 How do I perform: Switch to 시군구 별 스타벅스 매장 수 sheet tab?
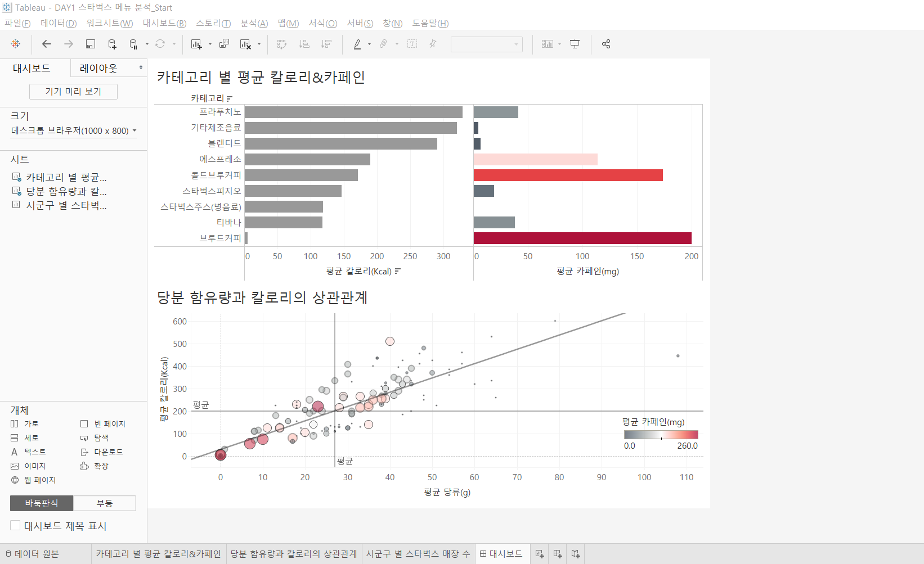418,554
